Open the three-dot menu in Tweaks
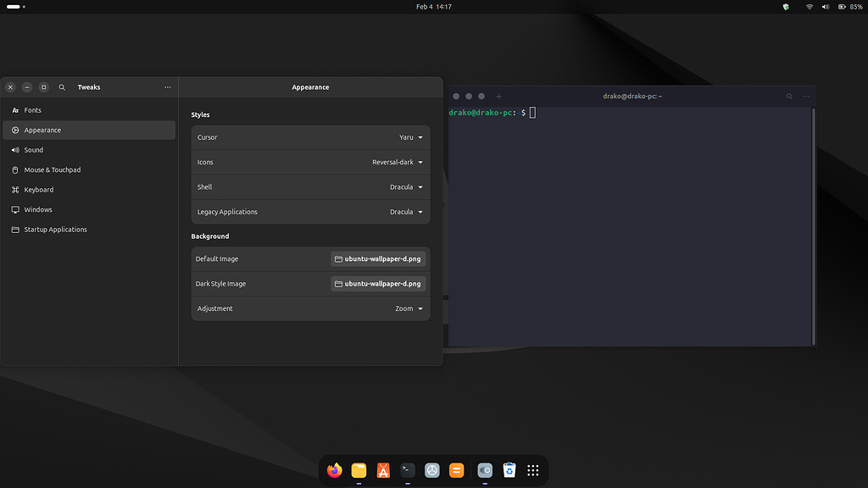 point(167,86)
